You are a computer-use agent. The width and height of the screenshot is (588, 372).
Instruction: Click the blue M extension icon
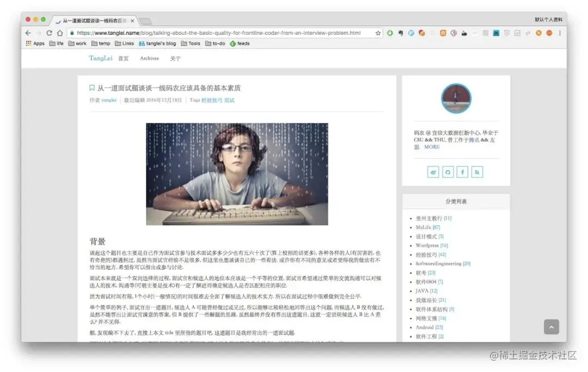coord(495,33)
